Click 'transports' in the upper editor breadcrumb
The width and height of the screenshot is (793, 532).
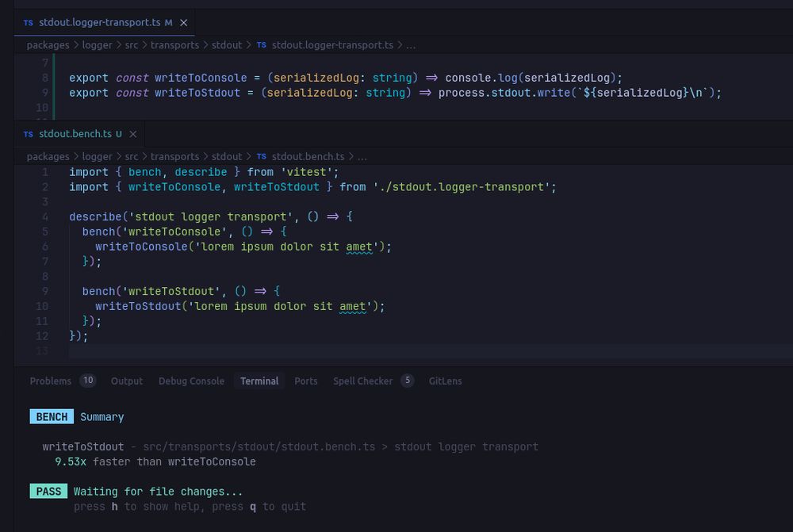coord(174,45)
